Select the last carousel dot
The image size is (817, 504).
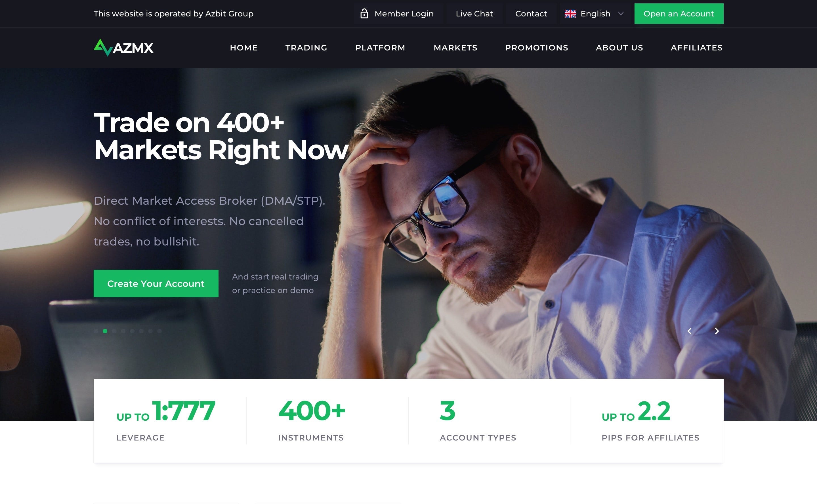(x=159, y=331)
